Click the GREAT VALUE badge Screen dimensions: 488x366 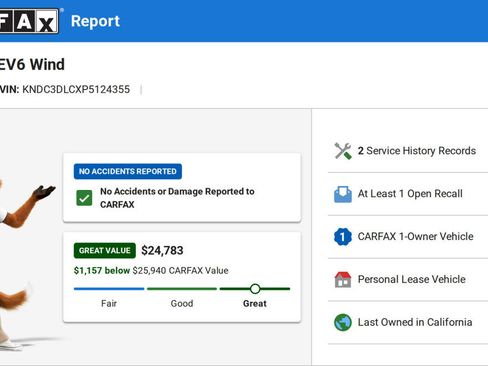[105, 250]
